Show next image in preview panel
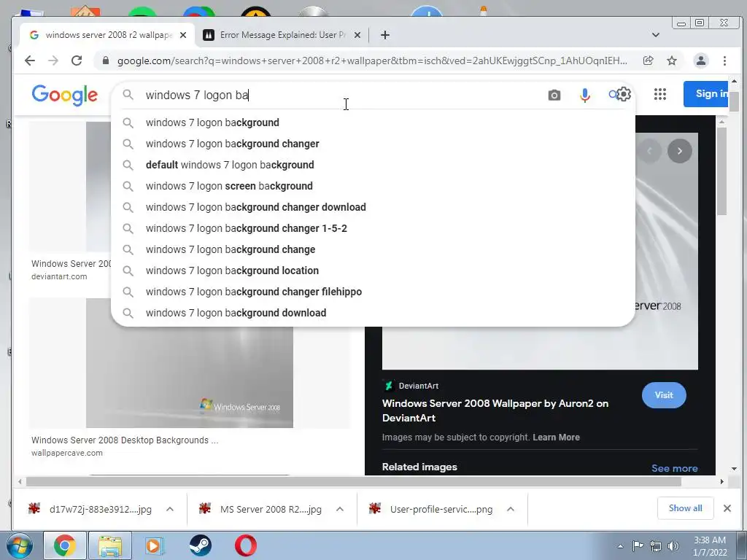The width and height of the screenshot is (747, 560). point(680,151)
